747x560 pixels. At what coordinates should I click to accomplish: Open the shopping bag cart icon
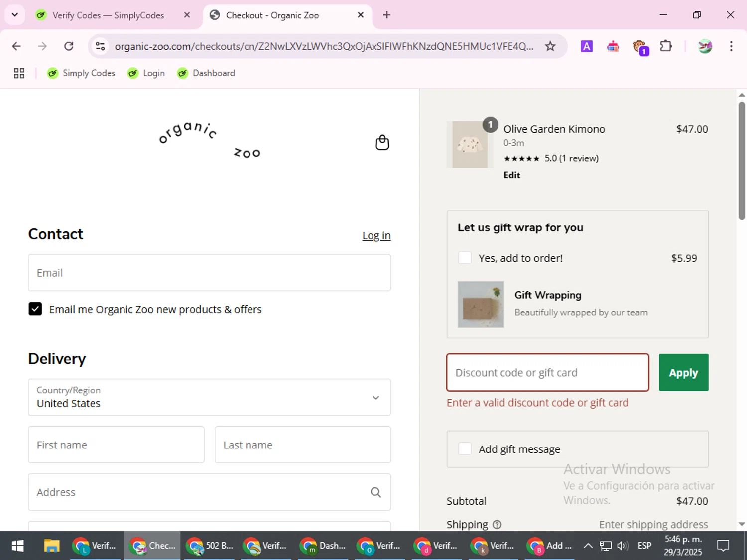[x=382, y=142]
